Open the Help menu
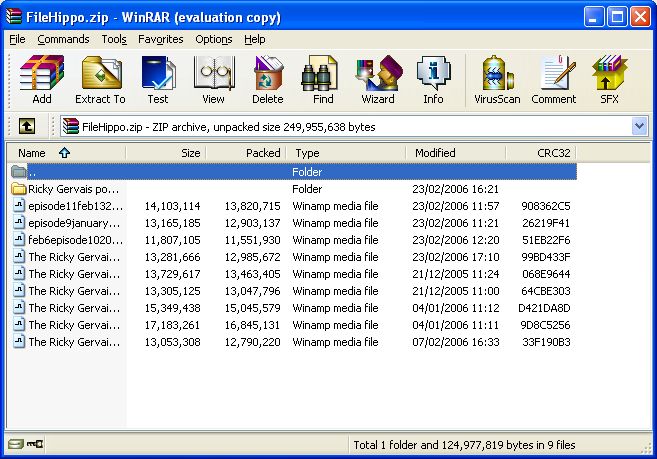This screenshot has height=459, width=657. [x=255, y=39]
